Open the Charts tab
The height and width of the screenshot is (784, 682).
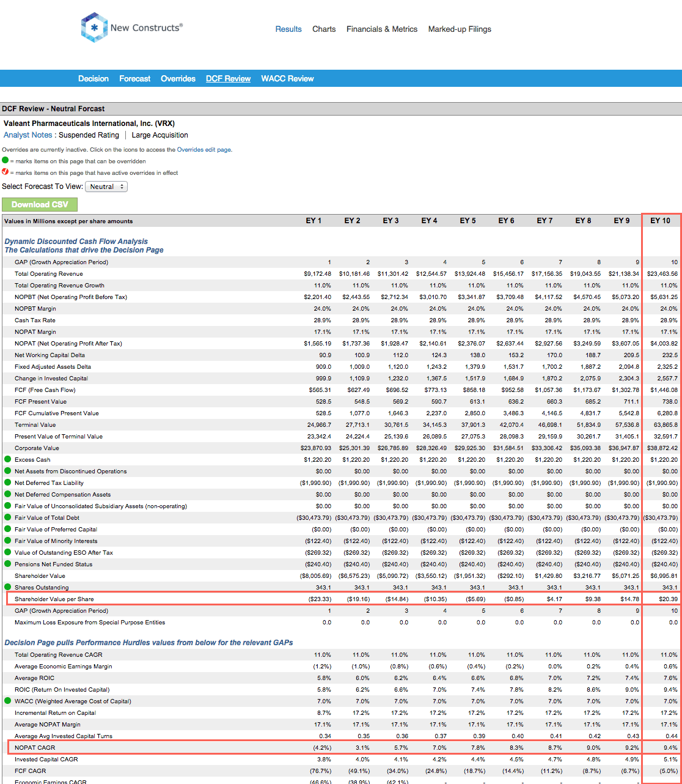click(324, 29)
